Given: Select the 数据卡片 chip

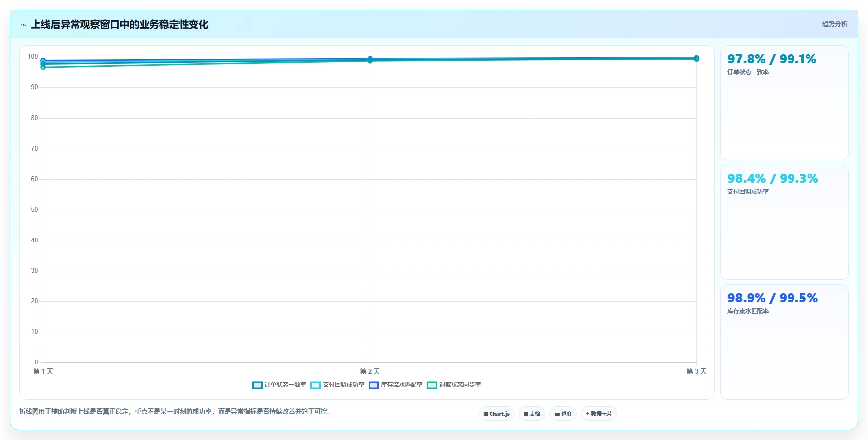Looking at the screenshot, I should tap(599, 414).
